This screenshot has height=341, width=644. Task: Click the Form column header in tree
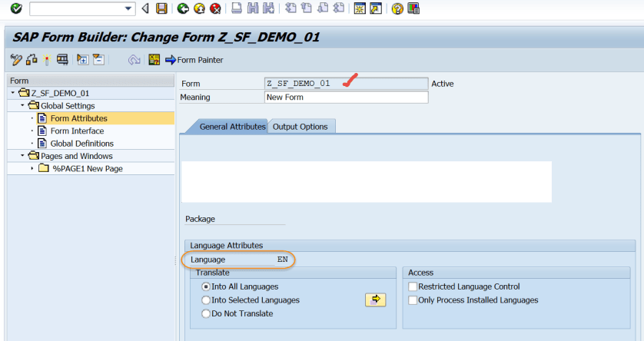91,81
